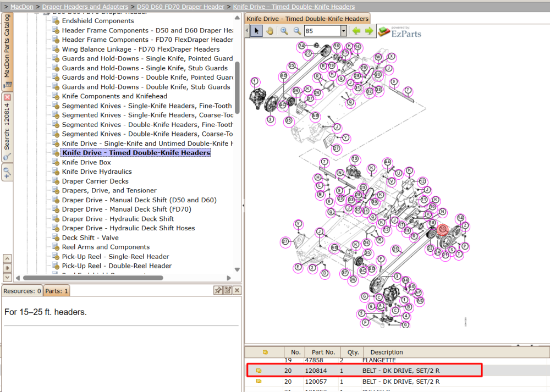The height and width of the screenshot is (392, 550).
Task: Click callout 1 in upper left of diagram
Action: tap(255, 82)
